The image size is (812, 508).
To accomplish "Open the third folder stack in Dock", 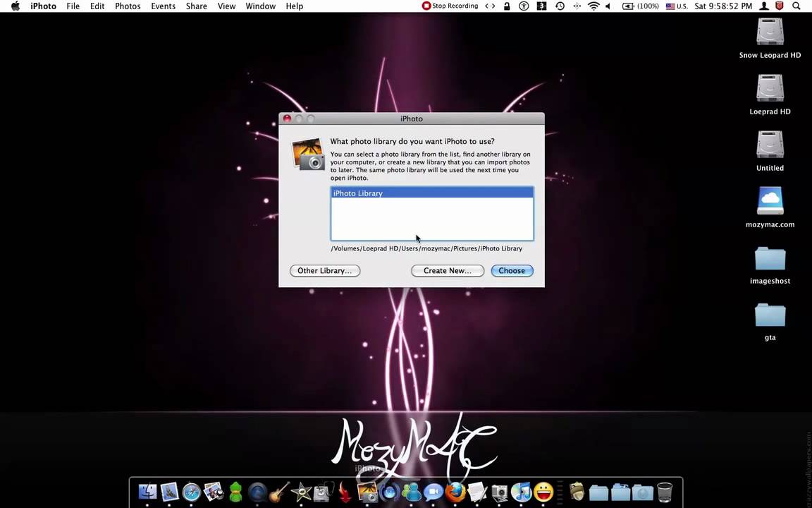I will [x=642, y=492].
